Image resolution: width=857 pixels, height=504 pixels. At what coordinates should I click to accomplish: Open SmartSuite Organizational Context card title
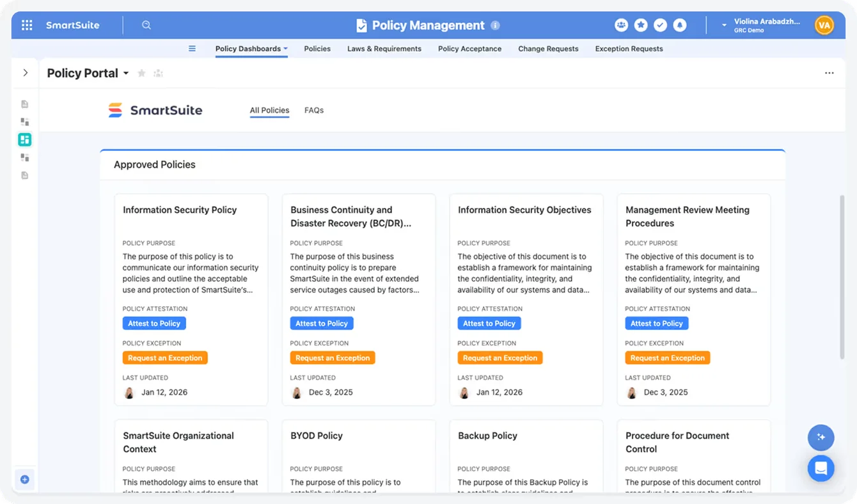click(178, 442)
